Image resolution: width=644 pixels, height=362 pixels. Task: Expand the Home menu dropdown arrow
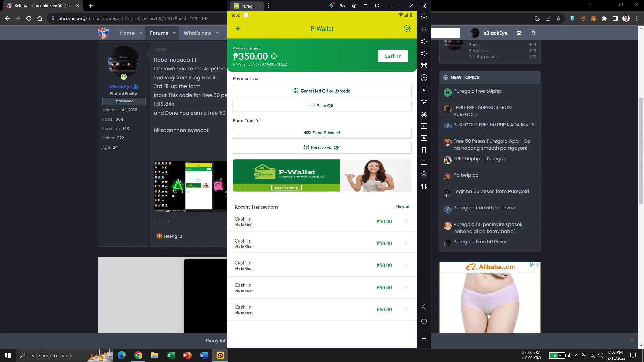(x=141, y=33)
